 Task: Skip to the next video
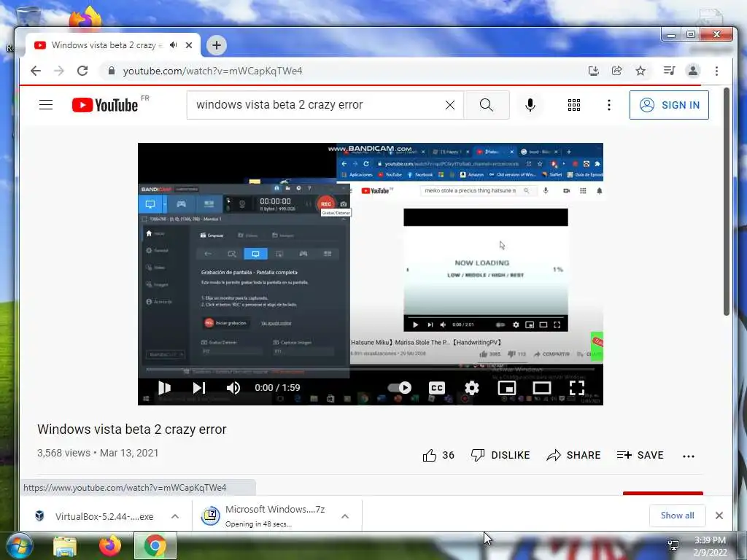(199, 388)
